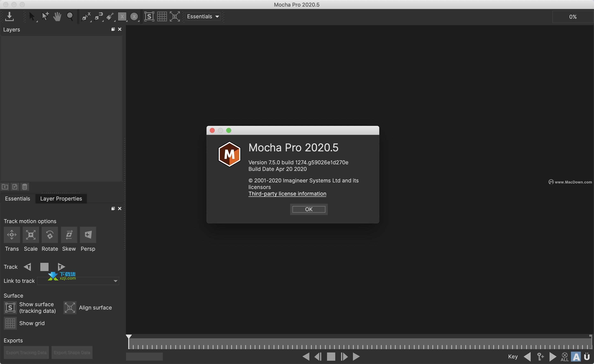
Task: Click the Align surface icon in toolbar
Action: (175, 17)
